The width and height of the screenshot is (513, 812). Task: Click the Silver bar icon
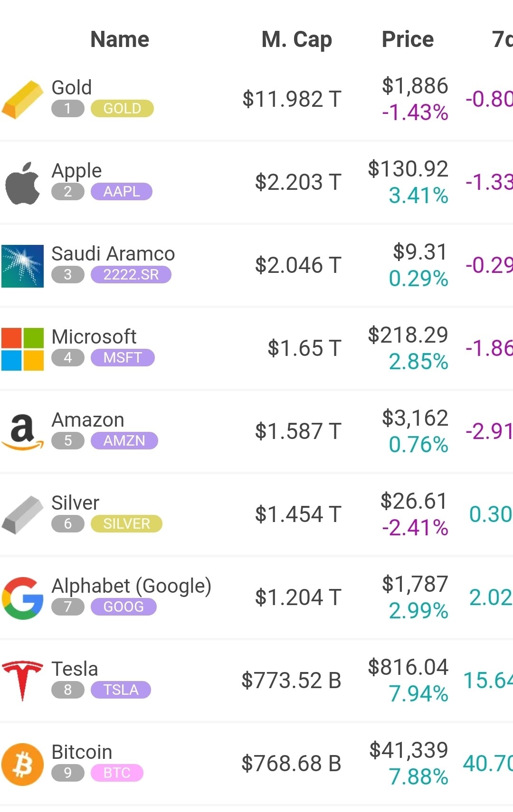click(22, 515)
